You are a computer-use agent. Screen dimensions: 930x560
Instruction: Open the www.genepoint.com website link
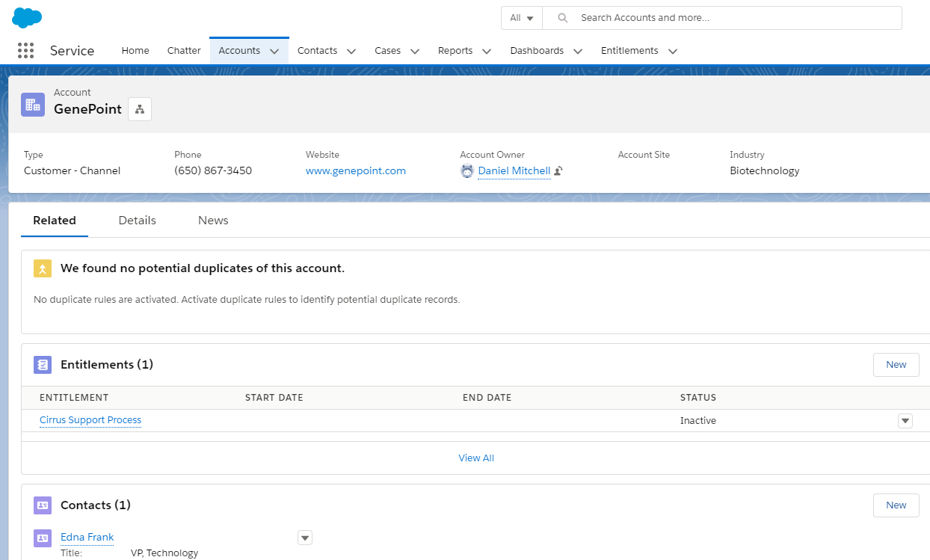click(356, 171)
